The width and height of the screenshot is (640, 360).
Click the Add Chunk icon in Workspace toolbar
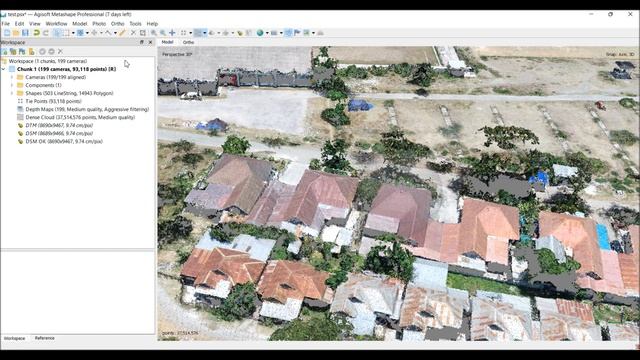pos(4,51)
